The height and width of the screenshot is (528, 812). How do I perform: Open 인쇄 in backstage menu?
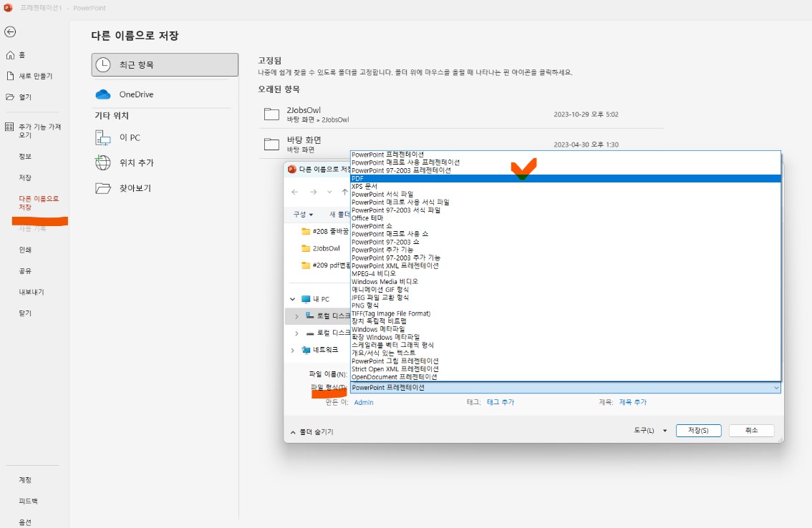25,250
